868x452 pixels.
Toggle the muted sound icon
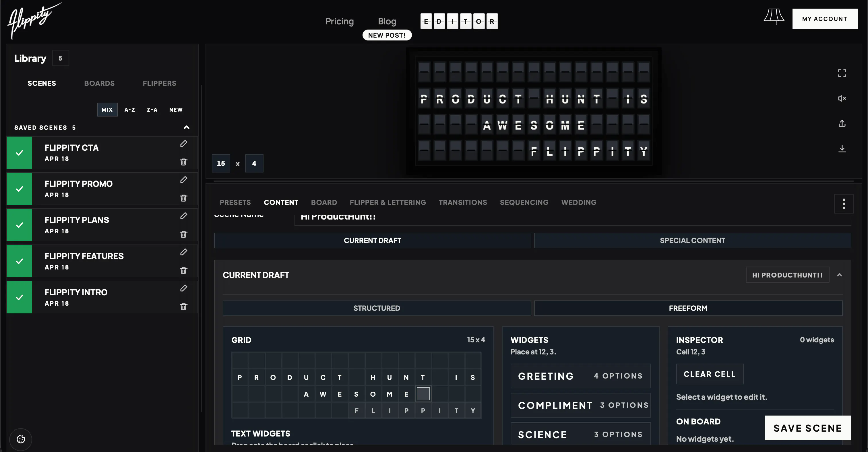tap(842, 98)
